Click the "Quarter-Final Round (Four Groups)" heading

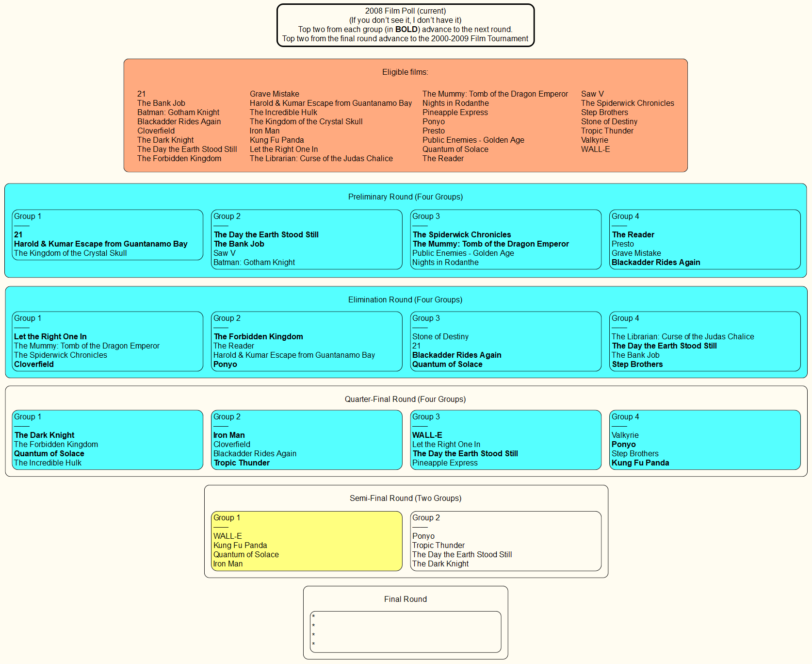(405, 399)
